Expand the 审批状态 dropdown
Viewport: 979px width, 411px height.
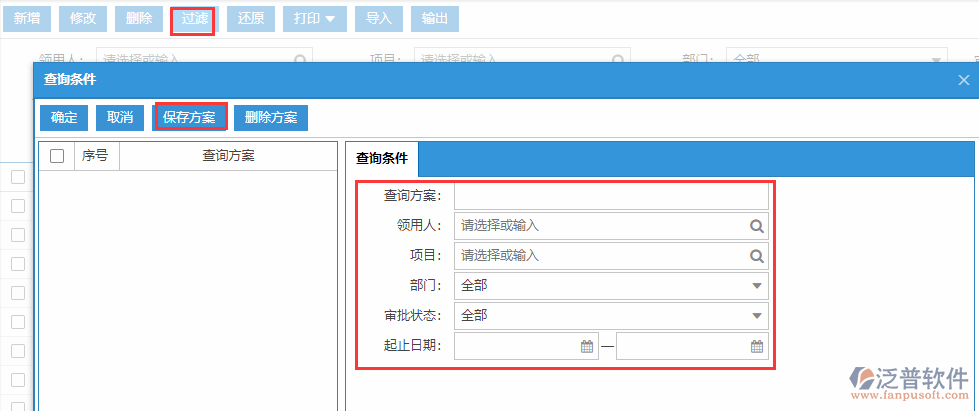coord(757,315)
